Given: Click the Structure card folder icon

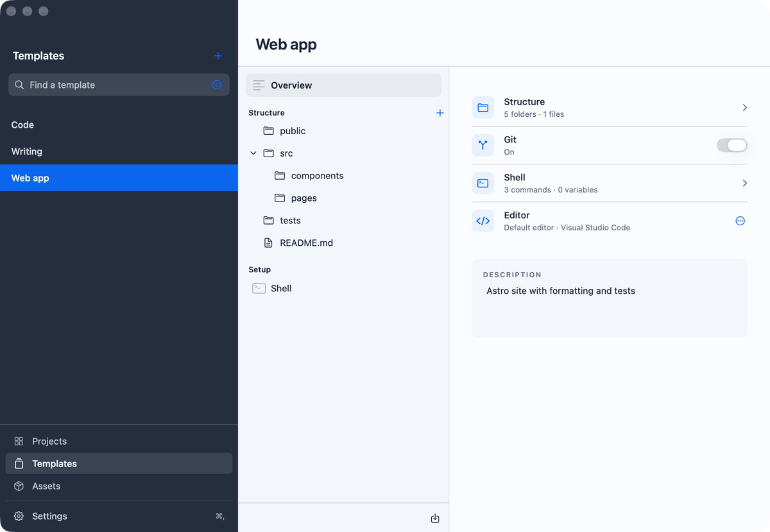Looking at the screenshot, I should 483,108.
